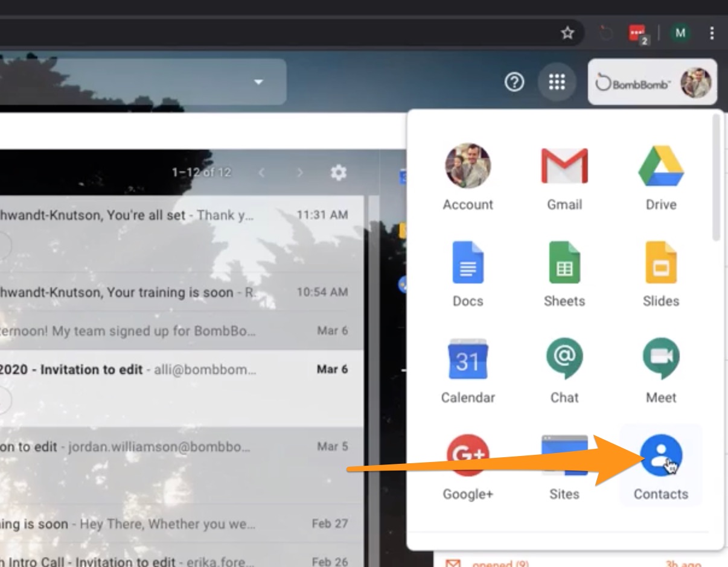
Task: Bookmark this page with the star
Action: [x=567, y=33]
